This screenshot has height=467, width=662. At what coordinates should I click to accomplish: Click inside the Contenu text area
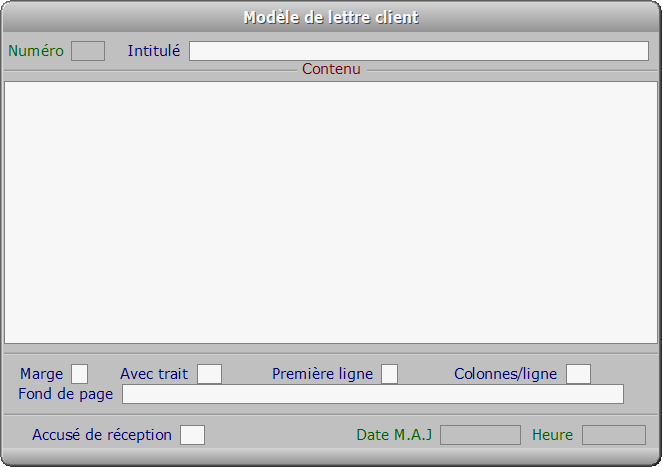(x=331, y=212)
